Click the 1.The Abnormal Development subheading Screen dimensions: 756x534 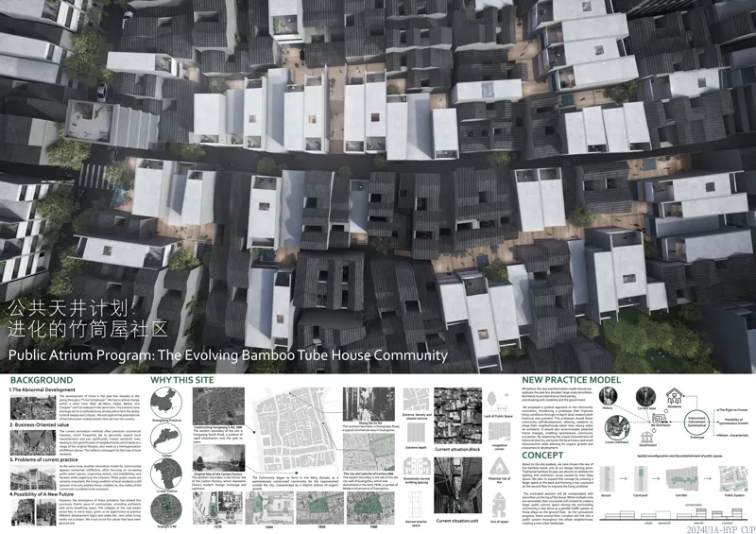click(x=43, y=389)
